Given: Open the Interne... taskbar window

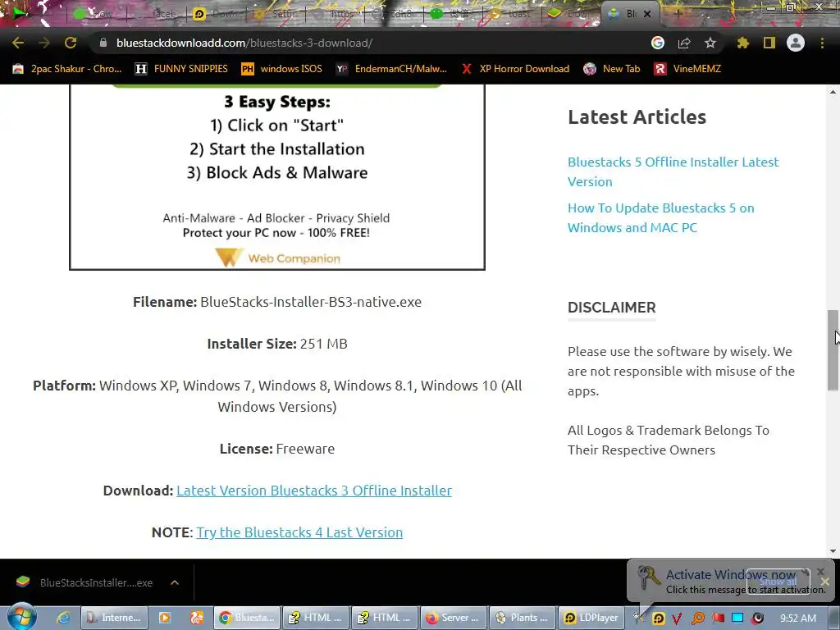Looking at the screenshot, I should click(x=113, y=618).
